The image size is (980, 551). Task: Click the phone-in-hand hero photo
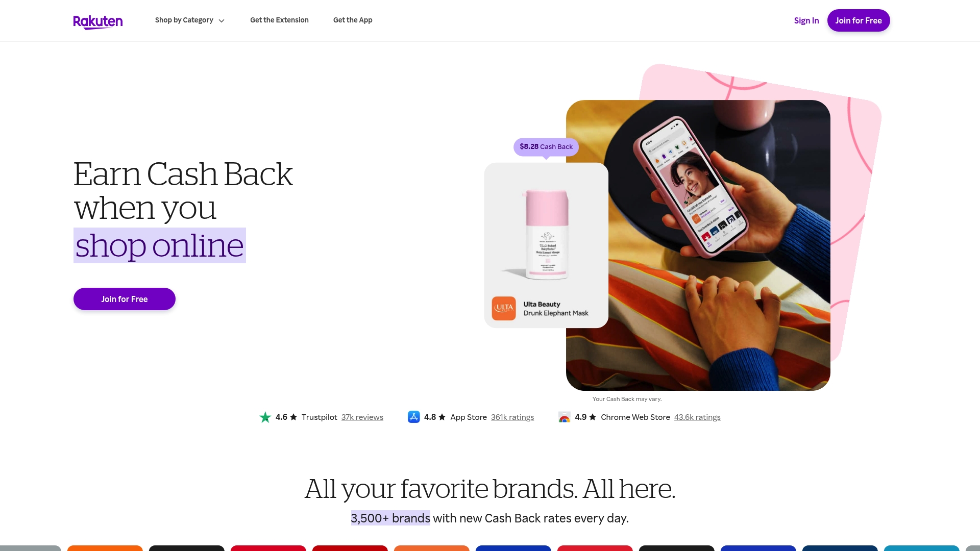tap(698, 245)
